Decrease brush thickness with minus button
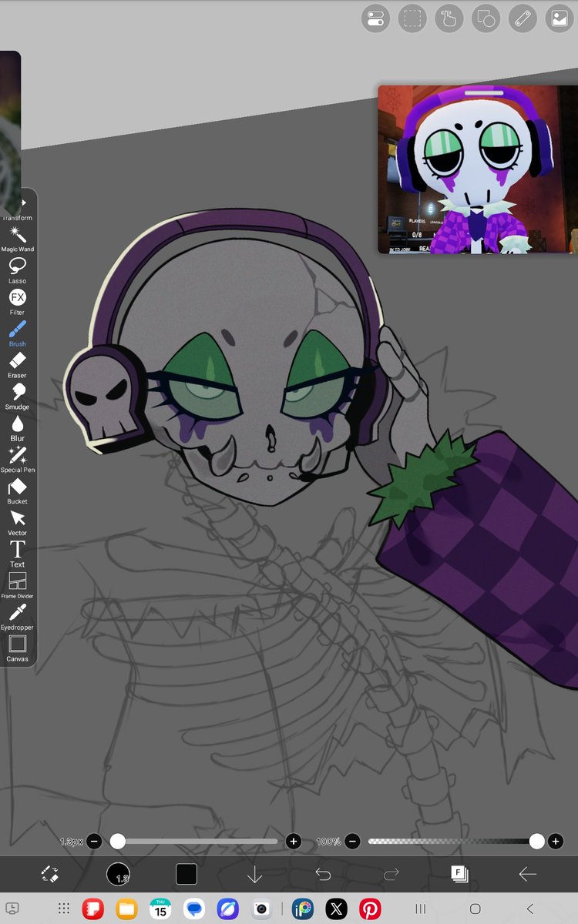578x924 pixels. pyautogui.click(x=93, y=842)
